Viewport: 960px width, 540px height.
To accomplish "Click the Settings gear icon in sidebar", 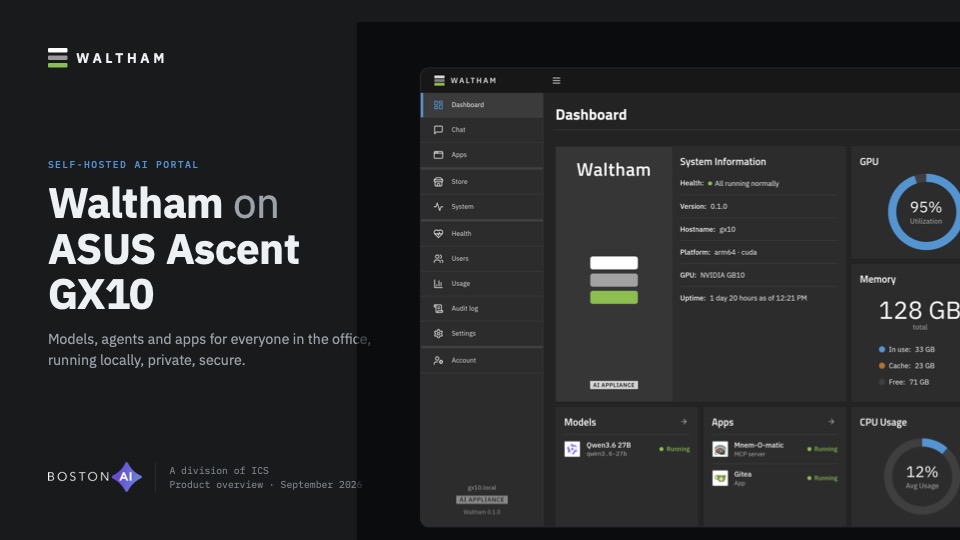I will [438, 334].
